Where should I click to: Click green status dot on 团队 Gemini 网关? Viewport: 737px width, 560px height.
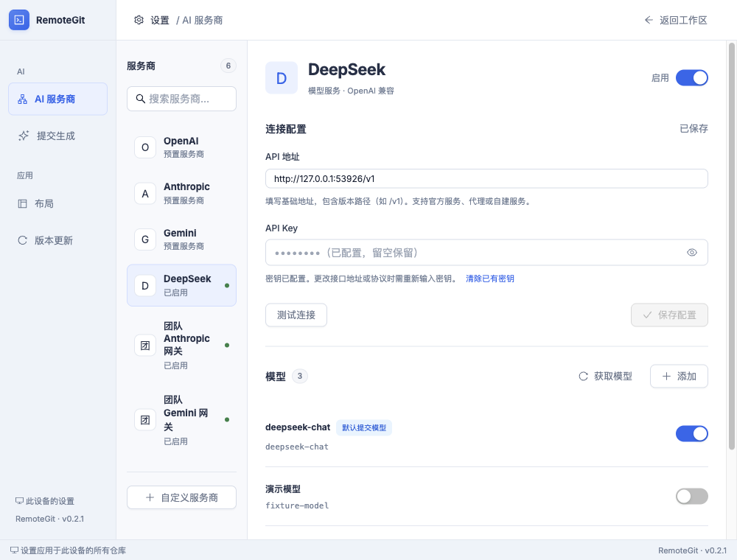pos(227,419)
